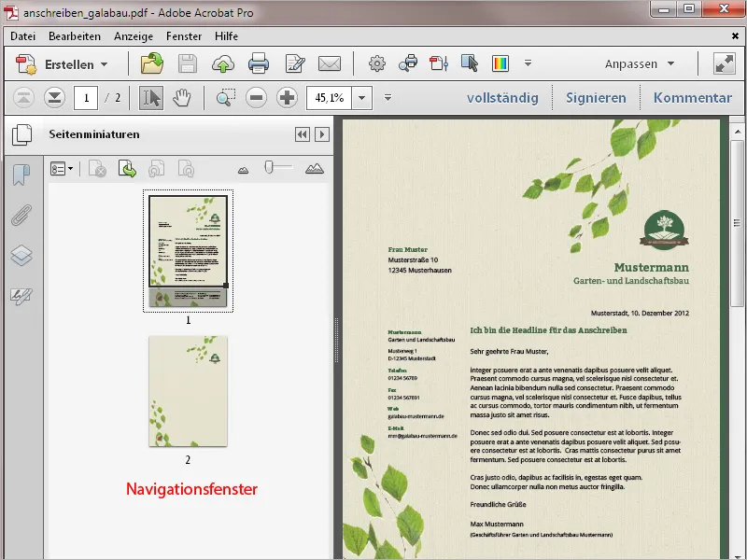The width and height of the screenshot is (747, 560).
Task: Open the color spectrum output preview icon
Action: point(500,63)
